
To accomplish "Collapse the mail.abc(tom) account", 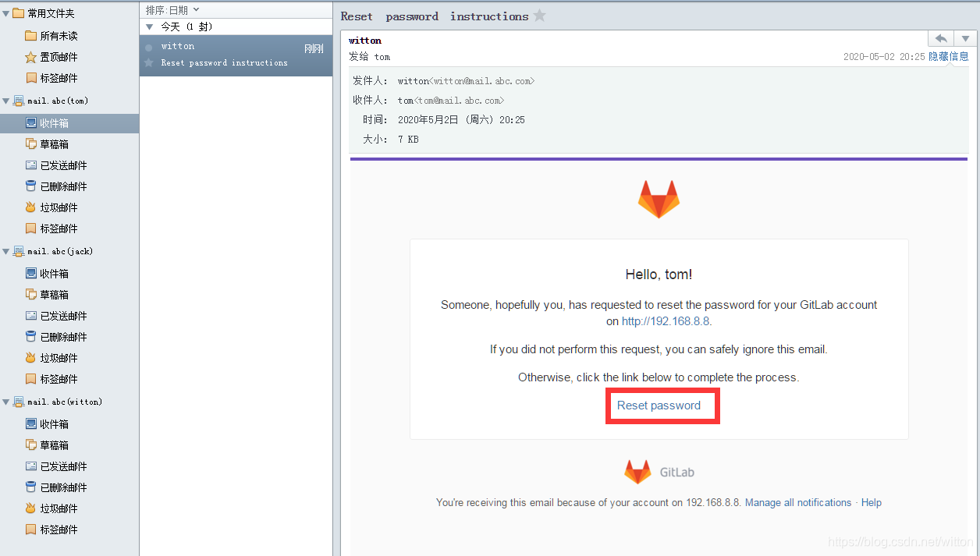I will [6, 101].
